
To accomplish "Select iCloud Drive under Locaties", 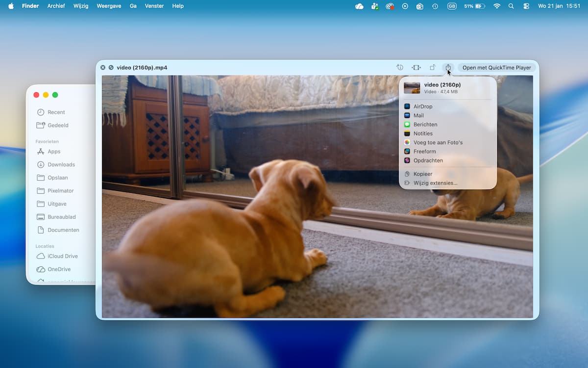I will coord(62,256).
